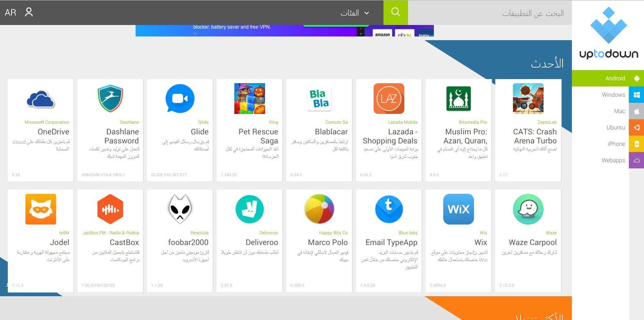Click the Windows logo icon in sidebar
Viewport: 644px width, 320px height.
tap(637, 95)
